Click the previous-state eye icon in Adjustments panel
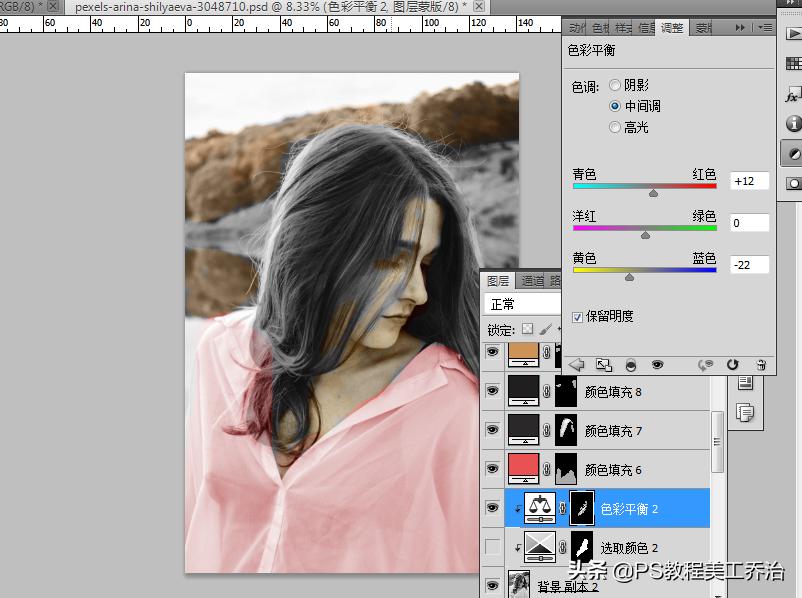This screenshot has height=598, width=802. 705,365
